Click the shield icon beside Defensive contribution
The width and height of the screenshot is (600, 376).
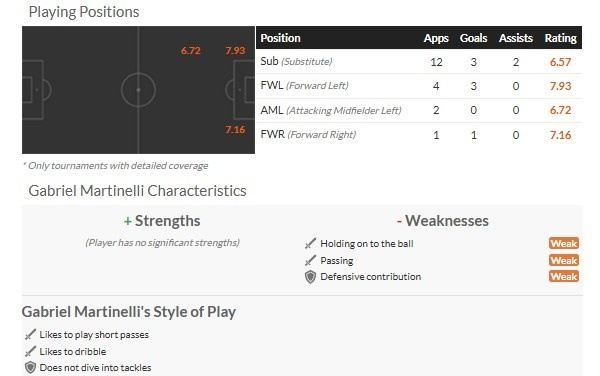point(310,277)
